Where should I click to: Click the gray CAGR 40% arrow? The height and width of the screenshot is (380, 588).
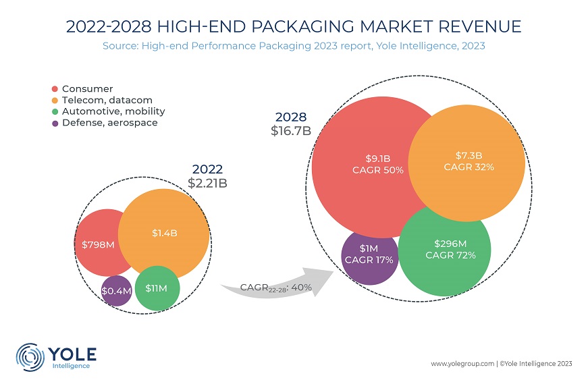tap(277, 283)
